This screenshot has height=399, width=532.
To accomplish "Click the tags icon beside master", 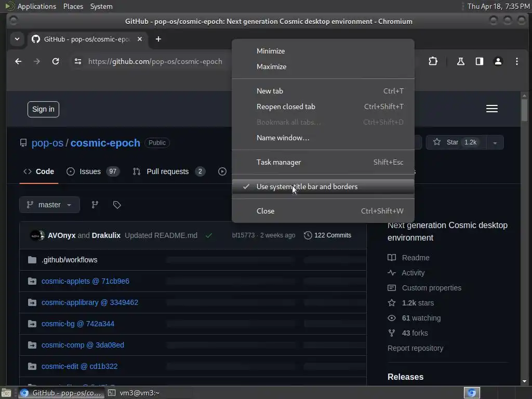I will (117, 205).
